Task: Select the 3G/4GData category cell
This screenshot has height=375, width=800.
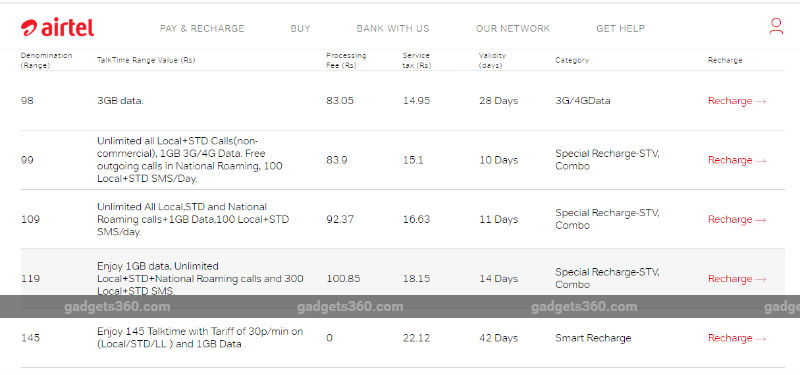Action: tap(583, 101)
